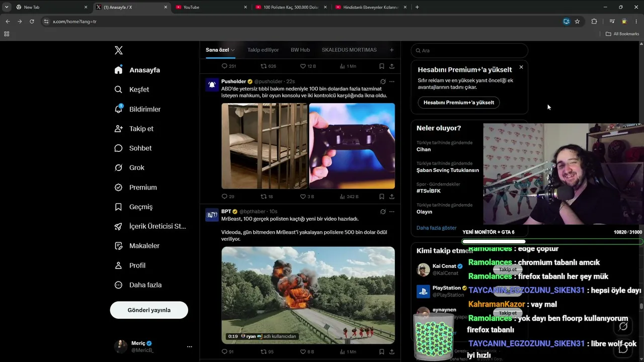This screenshot has height=362, width=644.
Task: Click the X logo in the sidebar
Action: pos(119,50)
